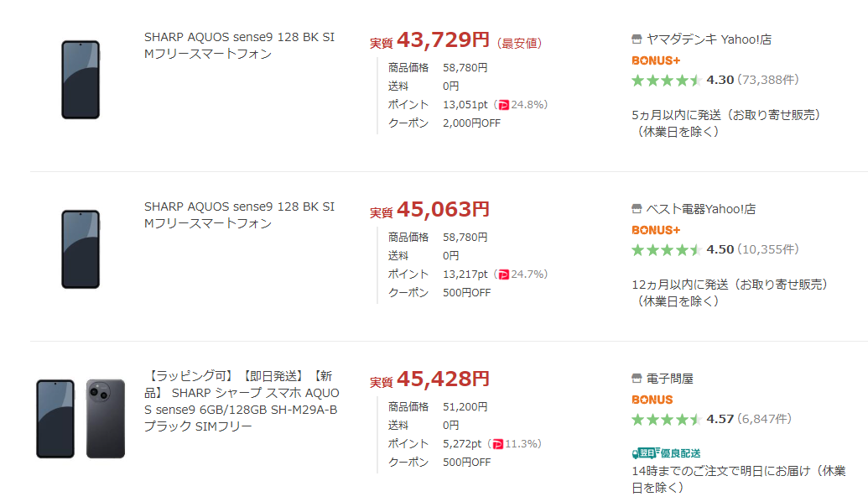Click the 翌日 優良配送 delivery badge

[x=666, y=453]
